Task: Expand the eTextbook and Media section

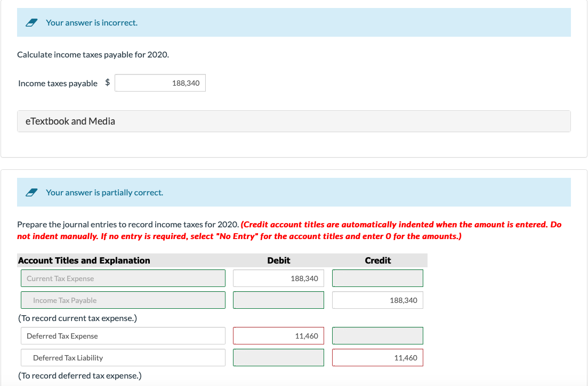Action: pyautogui.click(x=70, y=121)
